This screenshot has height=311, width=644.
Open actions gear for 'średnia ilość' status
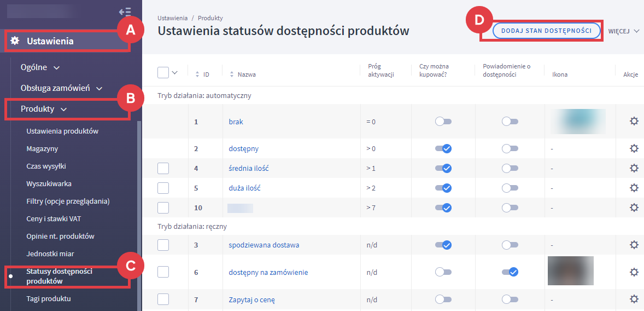coord(634,168)
